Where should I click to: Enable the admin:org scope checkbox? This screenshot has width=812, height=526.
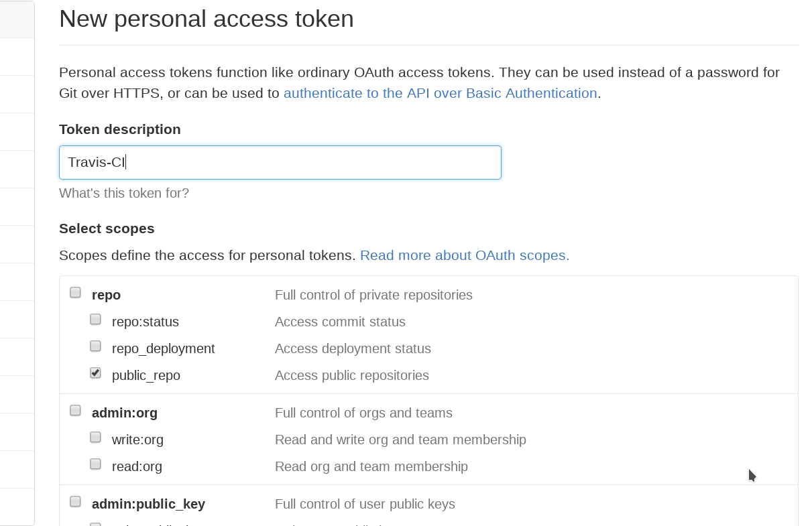click(x=75, y=410)
